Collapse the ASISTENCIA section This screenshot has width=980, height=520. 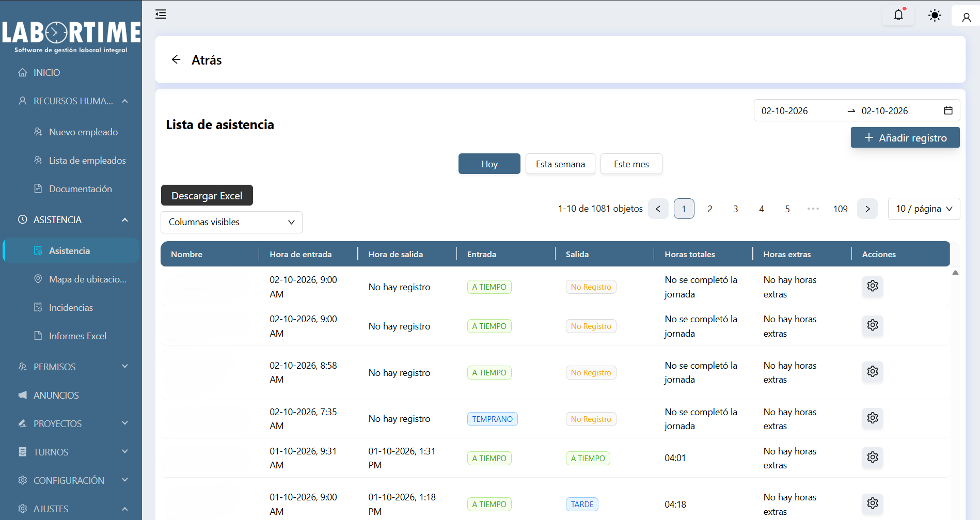tap(71, 220)
